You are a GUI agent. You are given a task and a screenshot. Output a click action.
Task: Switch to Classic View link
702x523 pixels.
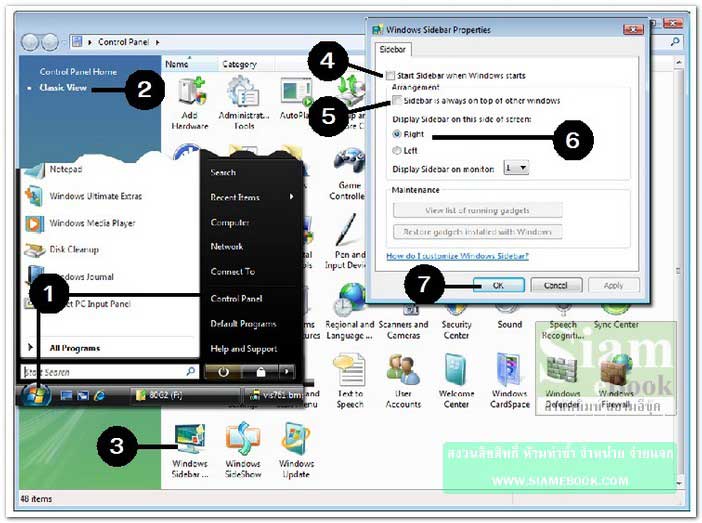(x=63, y=87)
